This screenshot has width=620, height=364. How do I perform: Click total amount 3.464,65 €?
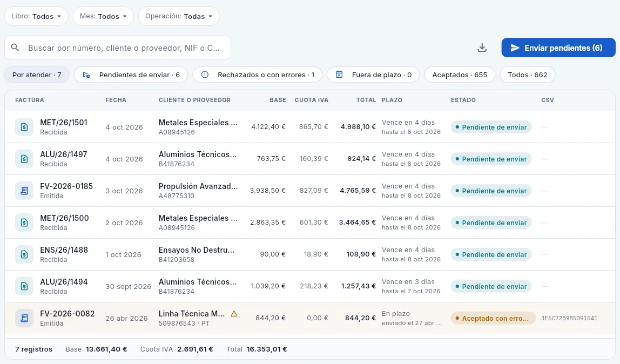coord(357,223)
